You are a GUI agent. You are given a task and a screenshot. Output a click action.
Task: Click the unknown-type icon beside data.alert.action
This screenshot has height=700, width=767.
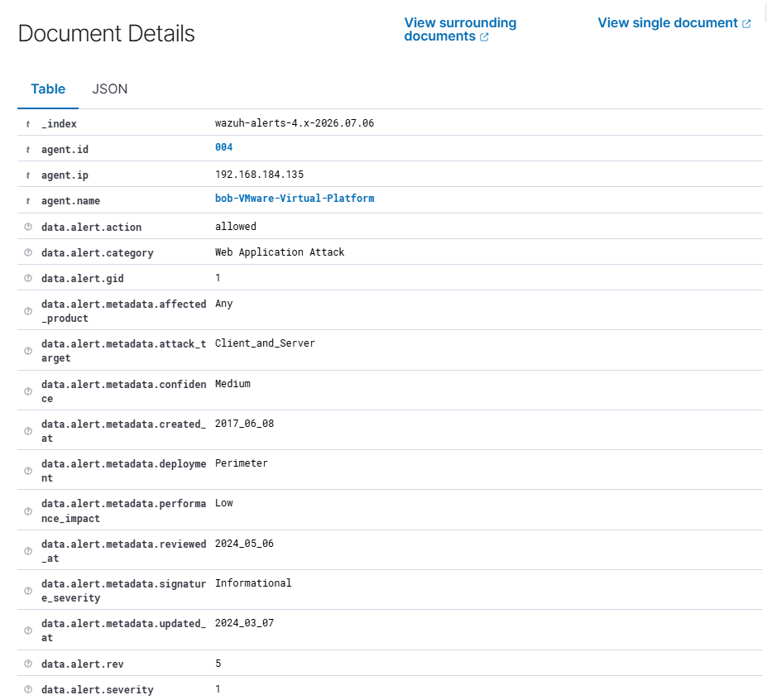28,227
